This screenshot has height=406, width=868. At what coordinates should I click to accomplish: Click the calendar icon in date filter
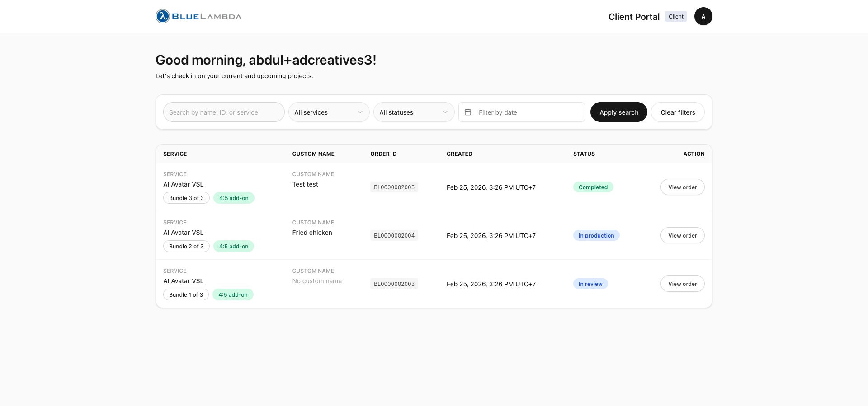(x=468, y=112)
